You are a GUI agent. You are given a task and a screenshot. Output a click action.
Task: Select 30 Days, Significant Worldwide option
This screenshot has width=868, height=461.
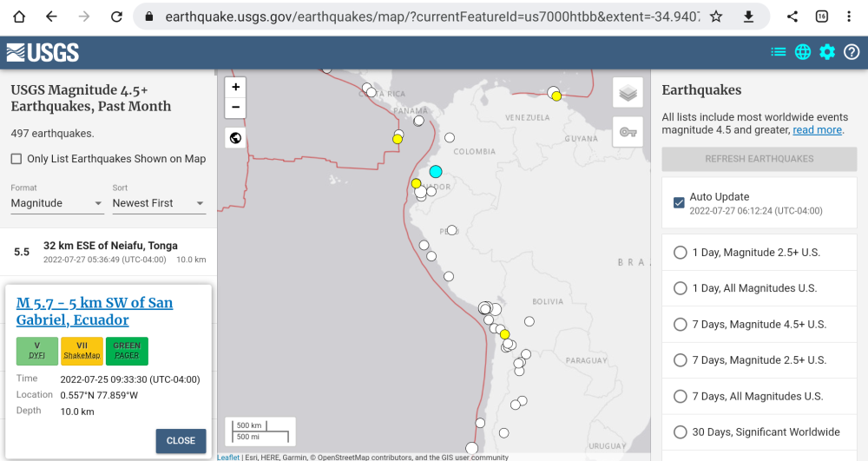click(x=681, y=431)
